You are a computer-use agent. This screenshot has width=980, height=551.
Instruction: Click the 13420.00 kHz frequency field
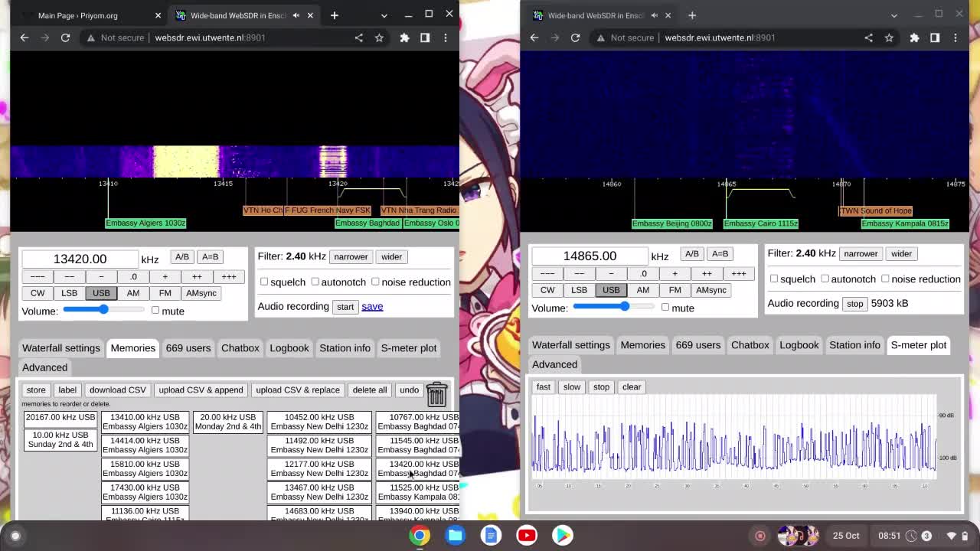[x=80, y=259]
